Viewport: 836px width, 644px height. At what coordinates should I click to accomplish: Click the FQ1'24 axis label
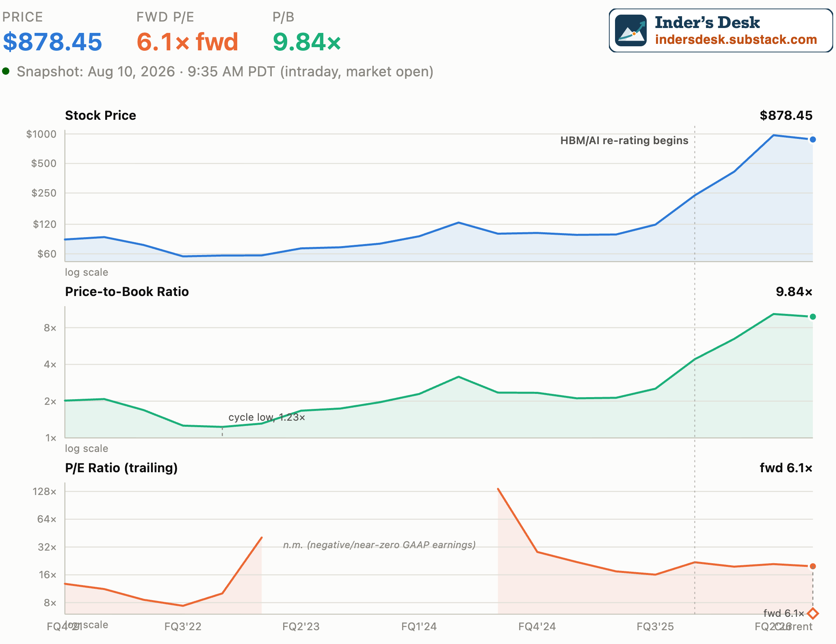[419, 627]
